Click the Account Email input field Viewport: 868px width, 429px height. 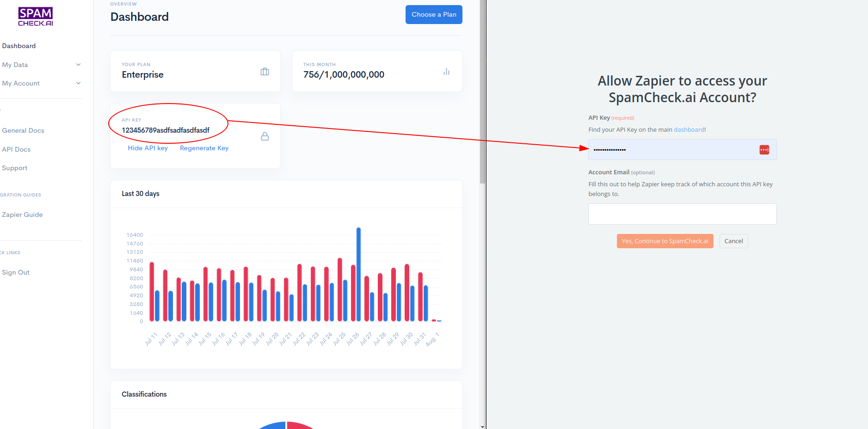[x=682, y=214]
